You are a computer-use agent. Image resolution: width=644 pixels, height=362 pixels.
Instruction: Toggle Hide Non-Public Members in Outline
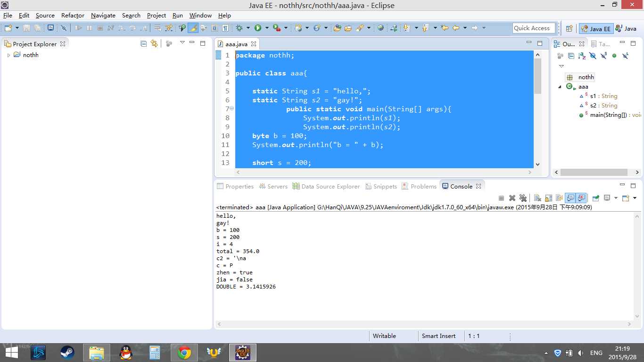(x=614, y=56)
